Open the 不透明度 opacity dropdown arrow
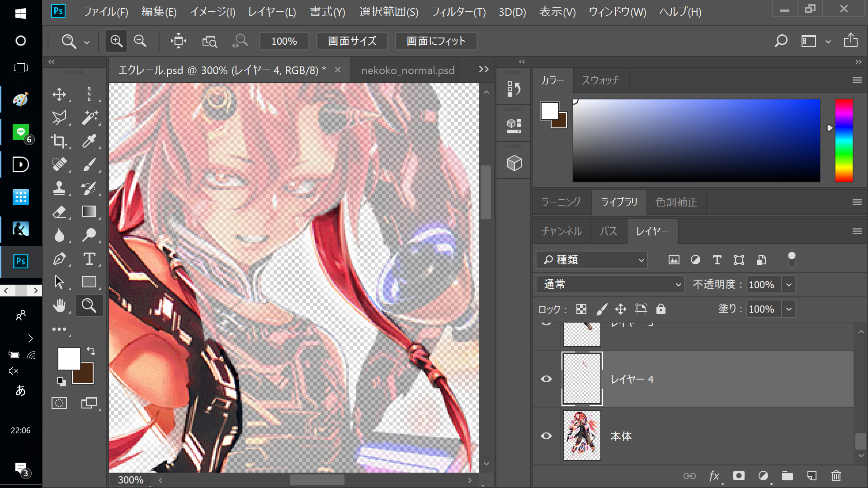The width and height of the screenshot is (868, 488). click(789, 285)
